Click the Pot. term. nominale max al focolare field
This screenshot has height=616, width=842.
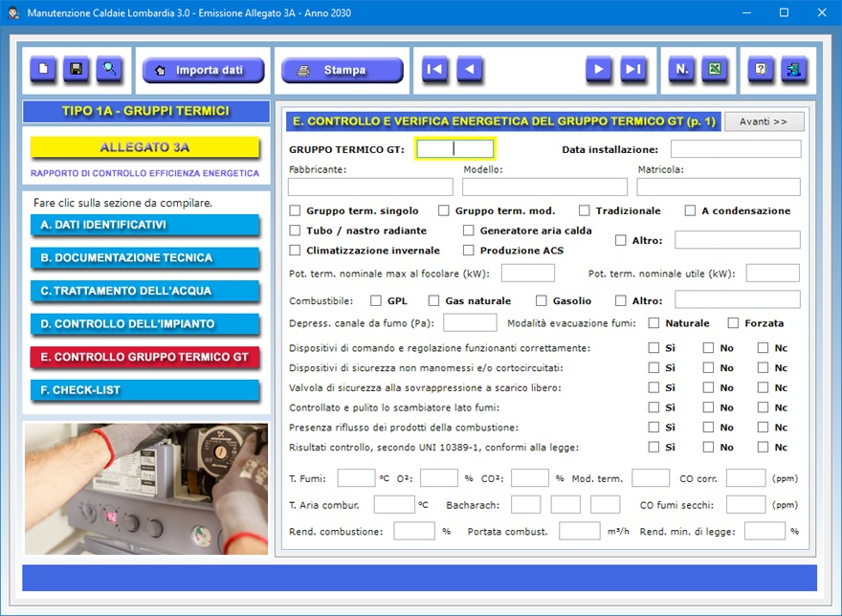tap(528, 273)
